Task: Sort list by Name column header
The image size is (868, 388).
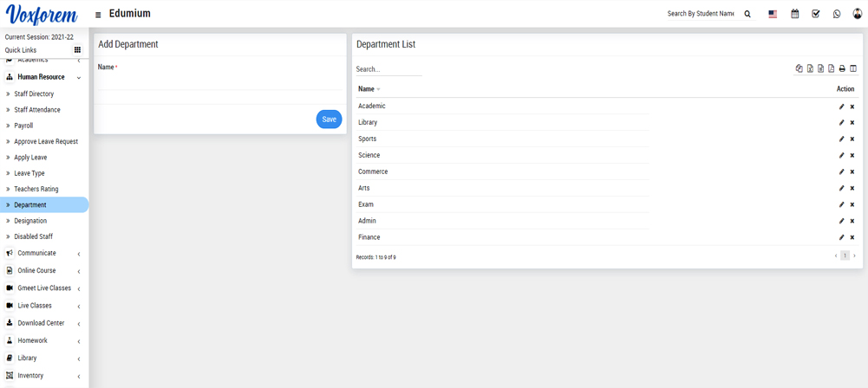Action: (x=367, y=89)
